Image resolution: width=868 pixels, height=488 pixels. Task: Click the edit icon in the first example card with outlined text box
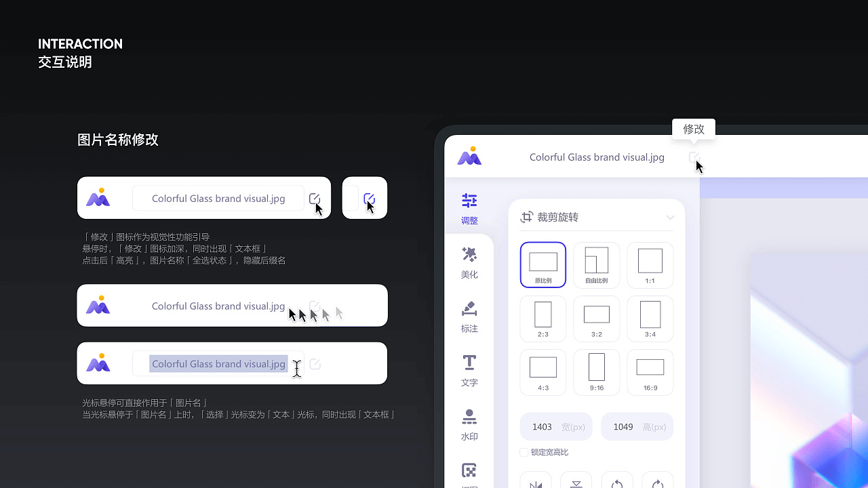315,199
